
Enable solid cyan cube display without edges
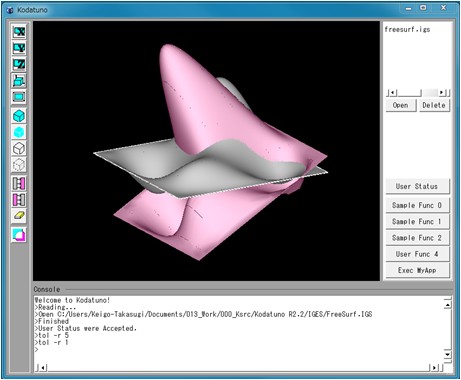(19, 132)
